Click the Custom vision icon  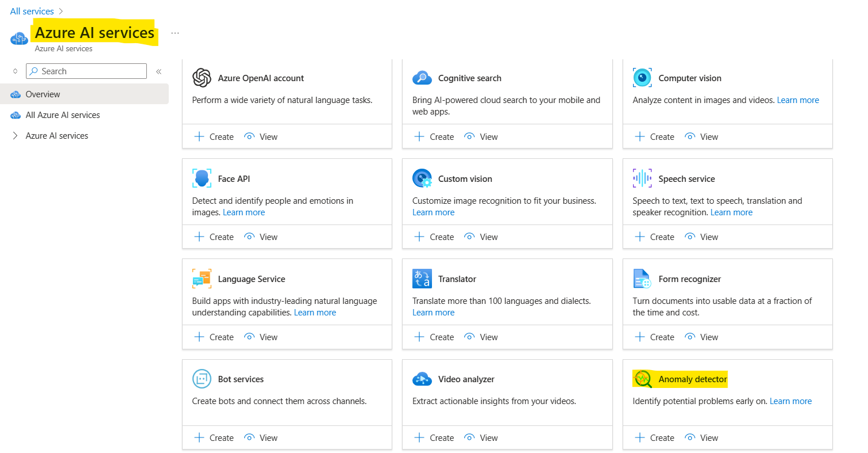pyautogui.click(x=422, y=178)
